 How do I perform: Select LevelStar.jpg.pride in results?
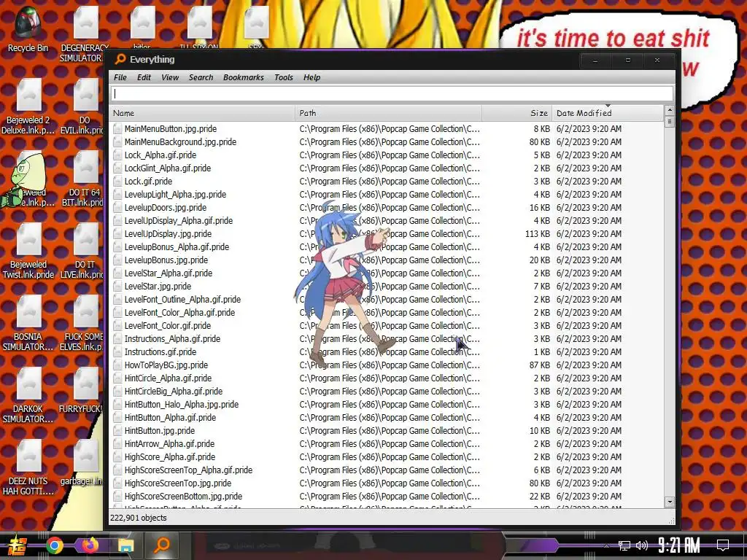pos(158,286)
